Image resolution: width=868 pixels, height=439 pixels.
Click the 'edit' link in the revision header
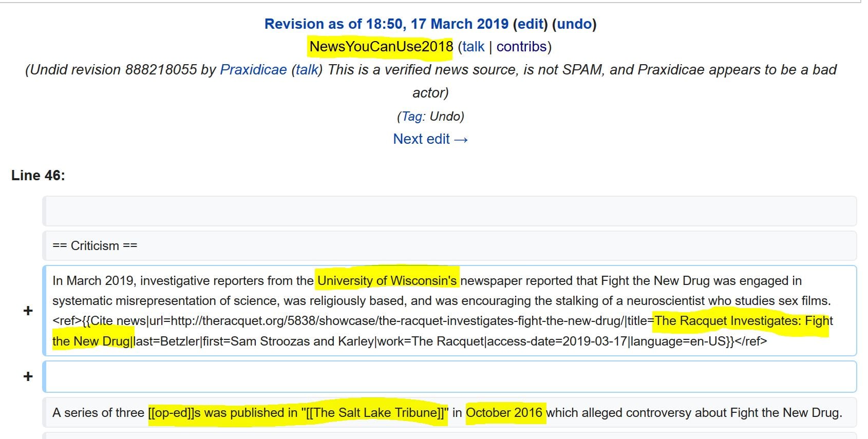point(530,24)
